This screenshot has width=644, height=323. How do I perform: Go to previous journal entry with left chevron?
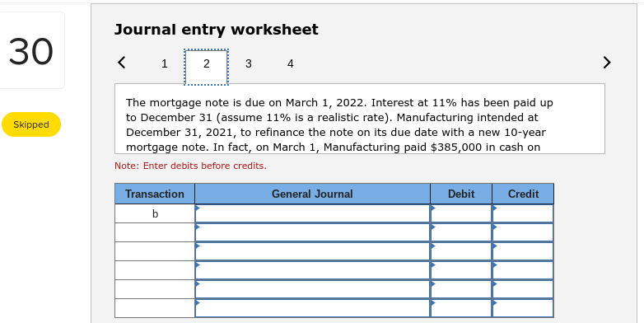(121, 63)
